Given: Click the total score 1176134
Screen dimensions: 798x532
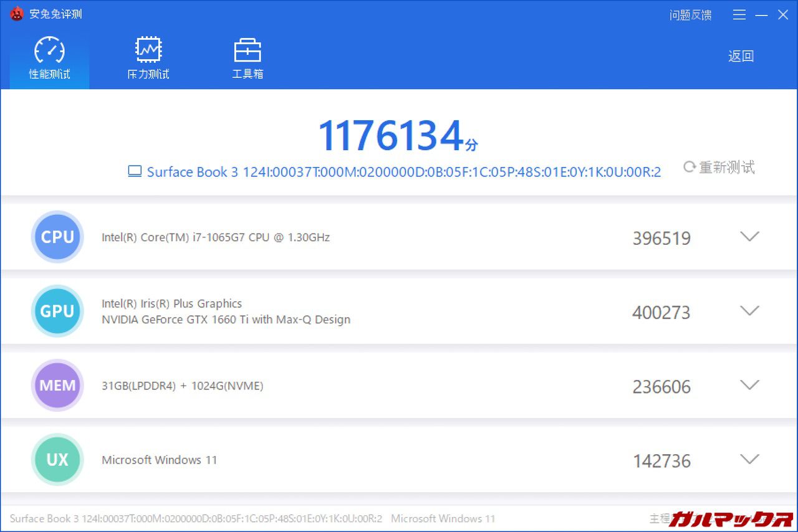Looking at the screenshot, I should (x=391, y=136).
